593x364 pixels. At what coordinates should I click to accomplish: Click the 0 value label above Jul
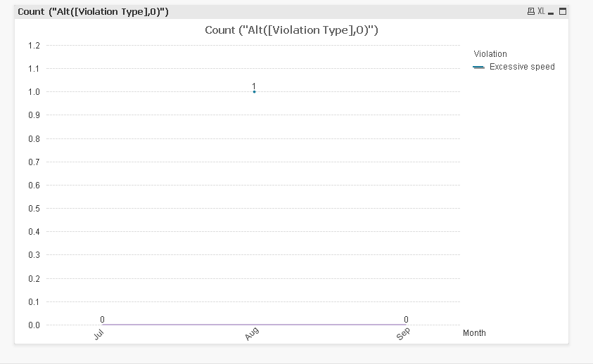pyautogui.click(x=102, y=320)
